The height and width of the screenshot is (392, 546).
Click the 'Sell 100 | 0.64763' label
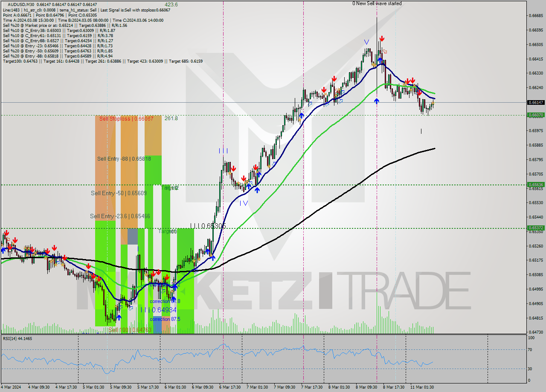(x=130, y=330)
